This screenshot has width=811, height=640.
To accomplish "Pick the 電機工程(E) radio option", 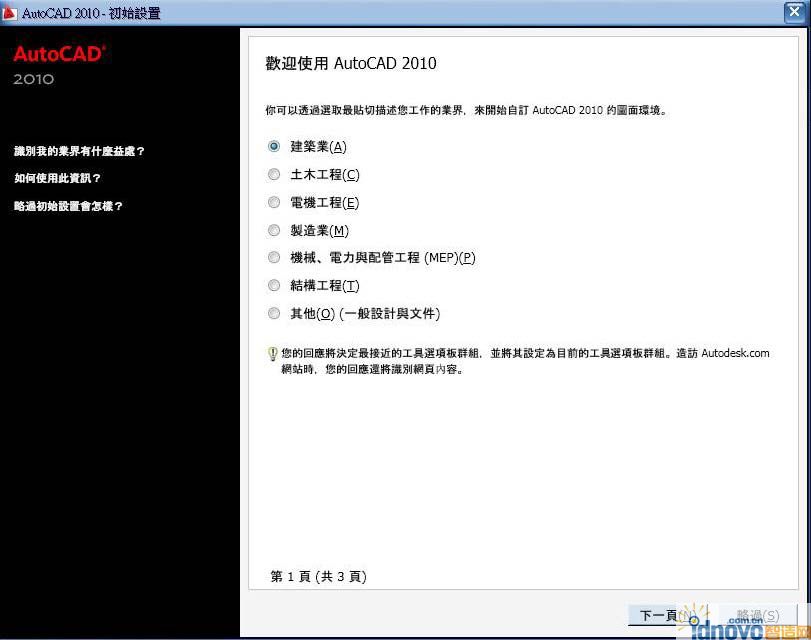I will (x=274, y=202).
